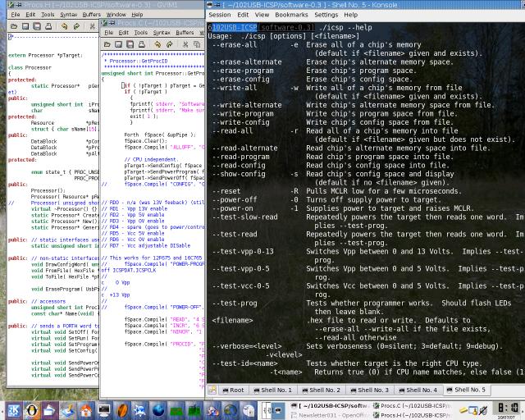Select the Shell No. 1 tab

click(272, 390)
